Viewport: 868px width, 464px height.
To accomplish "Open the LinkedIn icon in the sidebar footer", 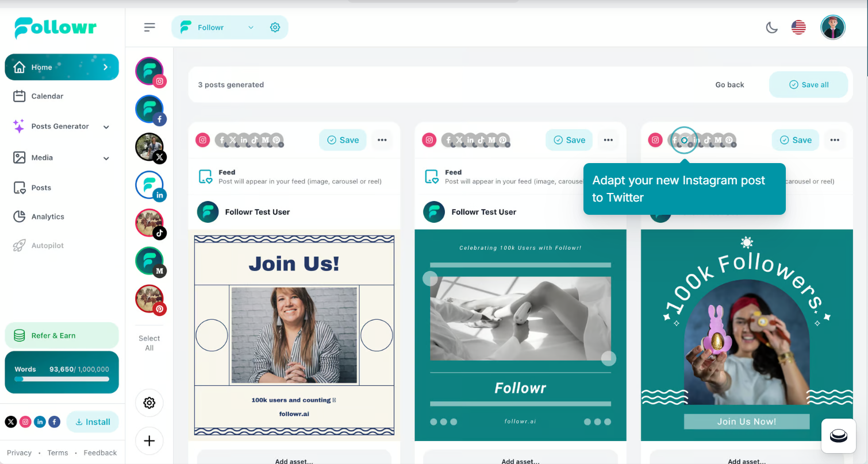I will tap(40, 422).
